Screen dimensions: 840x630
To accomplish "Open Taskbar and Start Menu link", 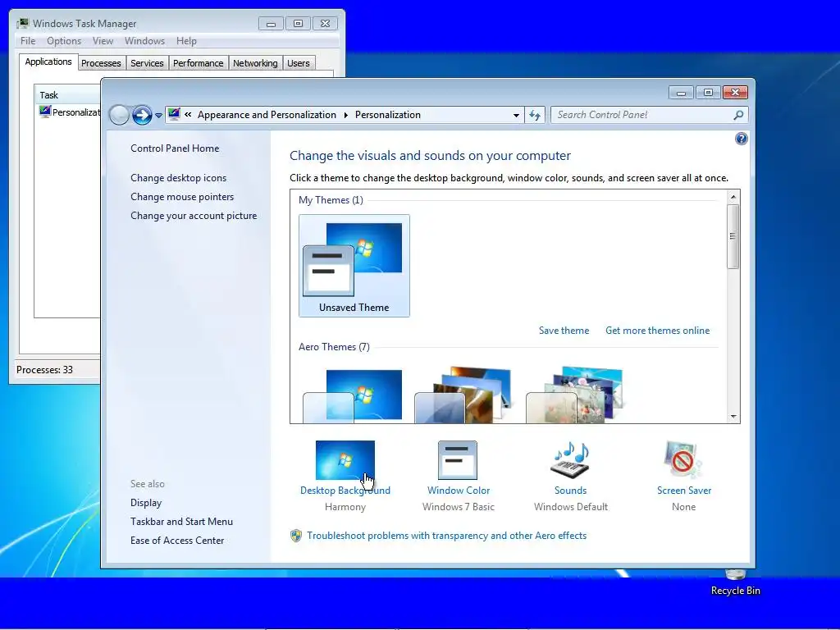I will pyautogui.click(x=181, y=521).
